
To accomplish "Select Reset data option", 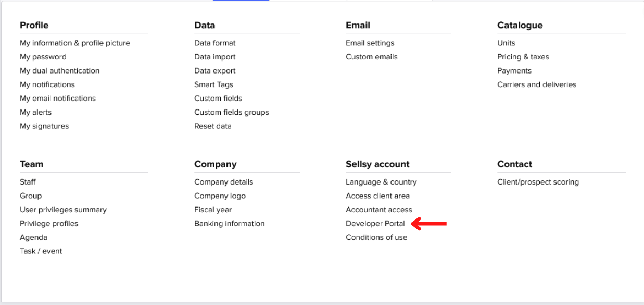I will point(213,126).
